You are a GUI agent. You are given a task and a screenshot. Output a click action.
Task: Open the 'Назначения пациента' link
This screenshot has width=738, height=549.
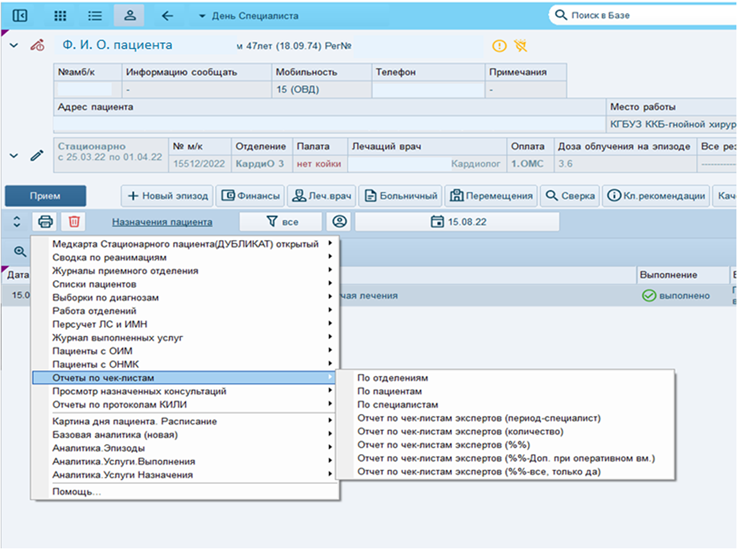tap(162, 222)
